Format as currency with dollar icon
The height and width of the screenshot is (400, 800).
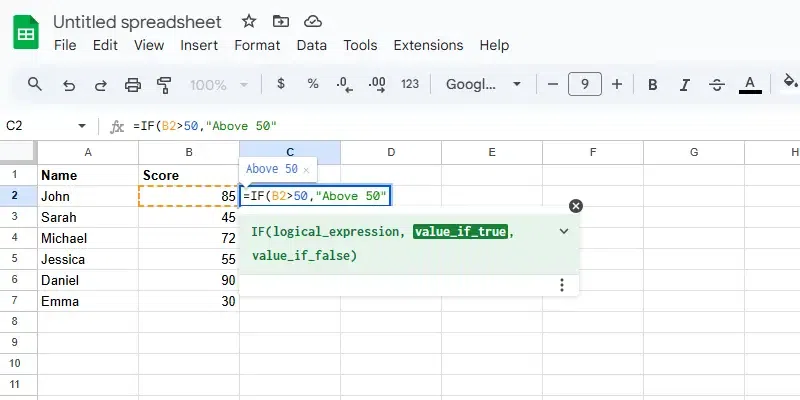281,84
